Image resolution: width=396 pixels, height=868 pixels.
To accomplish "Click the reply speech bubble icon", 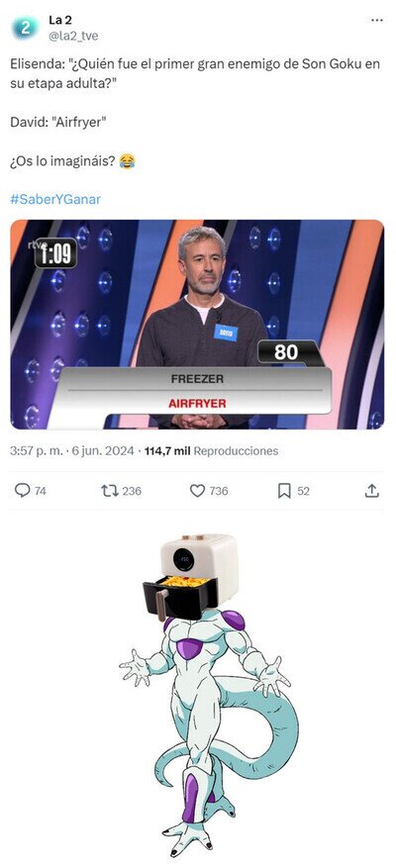I will 22,491.
